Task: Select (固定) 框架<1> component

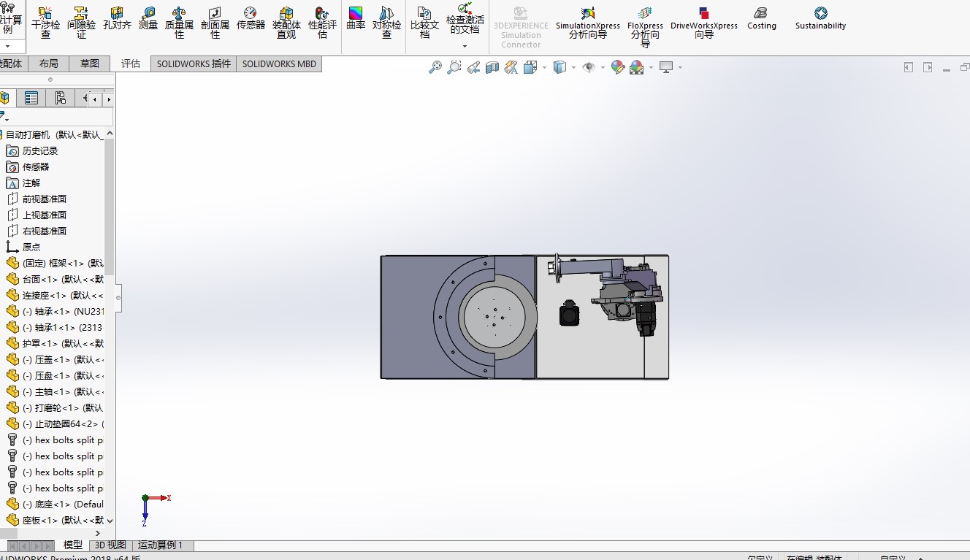Action: 63,263
